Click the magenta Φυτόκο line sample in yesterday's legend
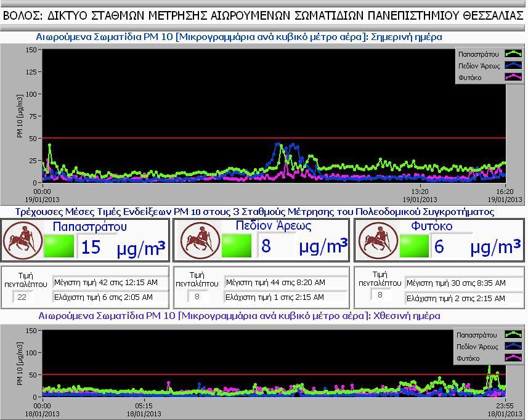 tap(513, 358)
